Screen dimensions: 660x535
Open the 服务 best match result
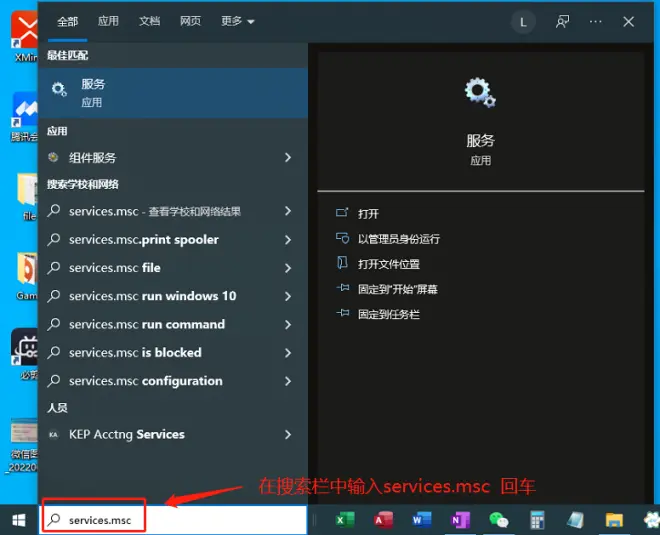coord(173,93)
